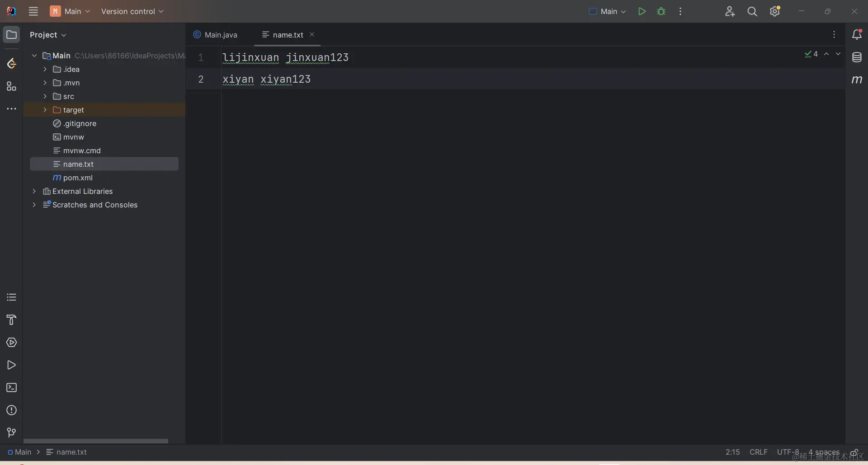The height and width of the screenshot is (465, 868).
Task: Expand Scratches and Consoles node
Action: pos(34,205)
